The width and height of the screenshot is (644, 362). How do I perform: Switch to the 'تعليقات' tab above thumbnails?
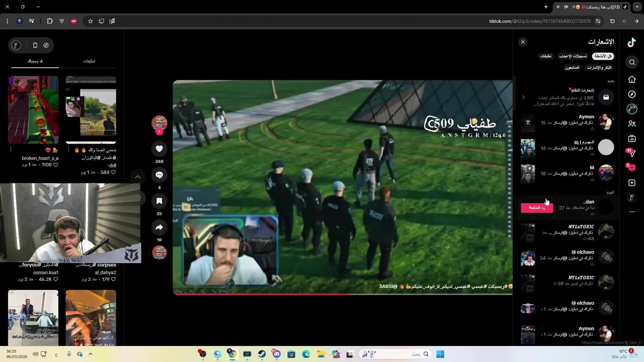[89, 61]
